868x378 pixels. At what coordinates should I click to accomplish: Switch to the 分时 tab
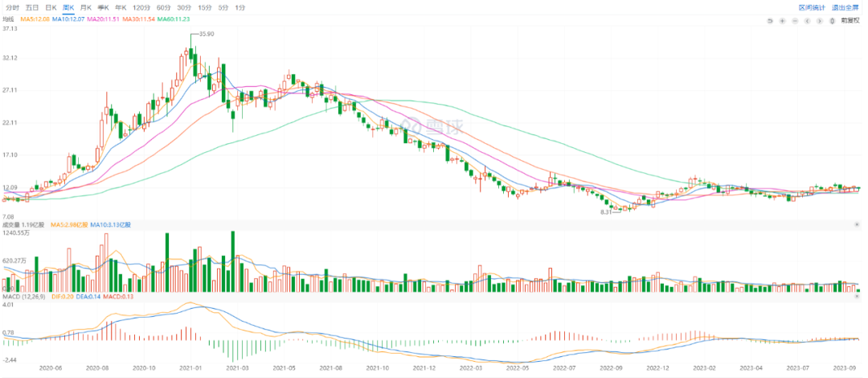tap(12, 7)
